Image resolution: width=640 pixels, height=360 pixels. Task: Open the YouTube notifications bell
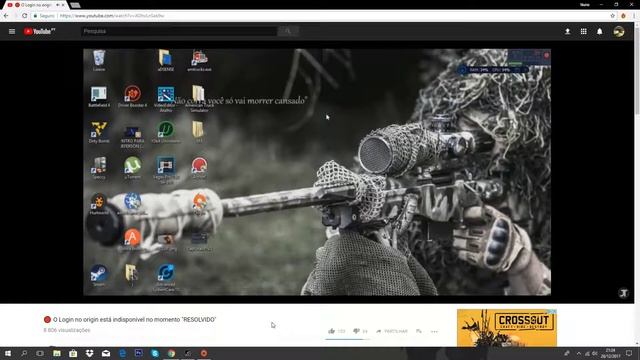[x=600, y=31]
